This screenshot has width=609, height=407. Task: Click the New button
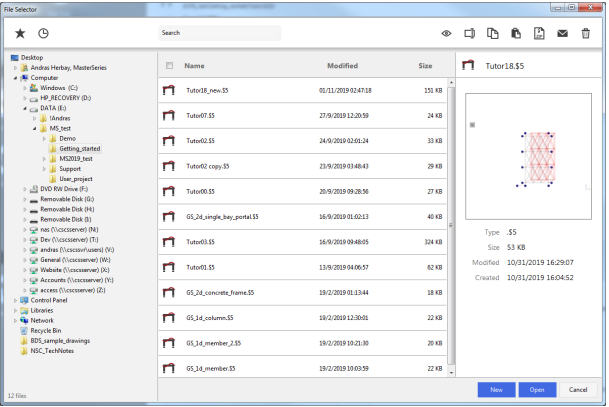click(x=496, y=390)
